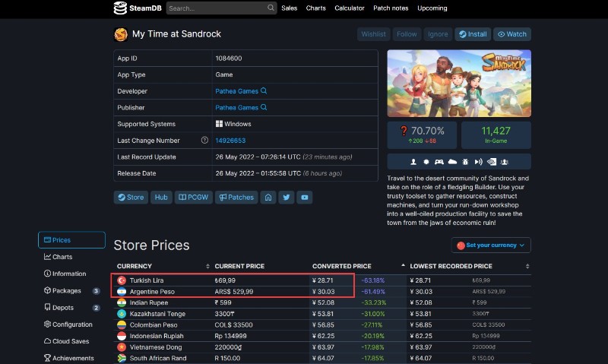
Task: Open the Depots sidebar tab
Action: [x=71, y=308]
